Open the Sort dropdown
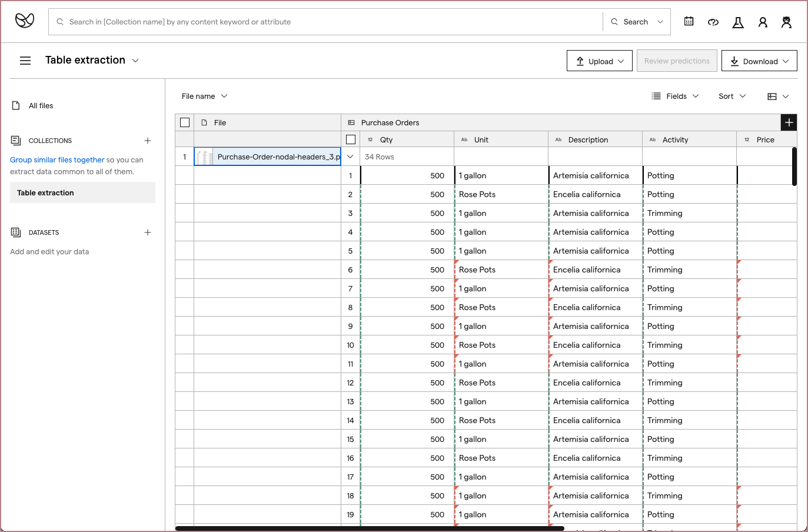The height and width of the screenshot is (532, 808). click(731, 96)
